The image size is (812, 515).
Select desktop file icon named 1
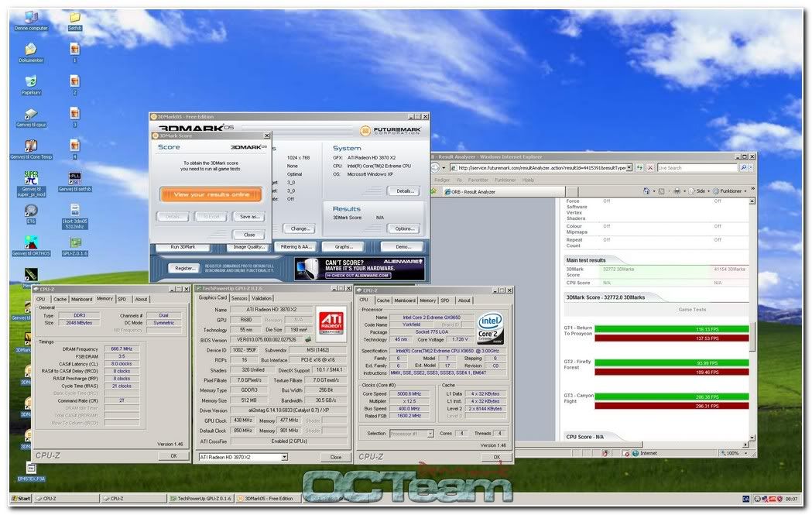pyautogui.click(x=74, y=53)
